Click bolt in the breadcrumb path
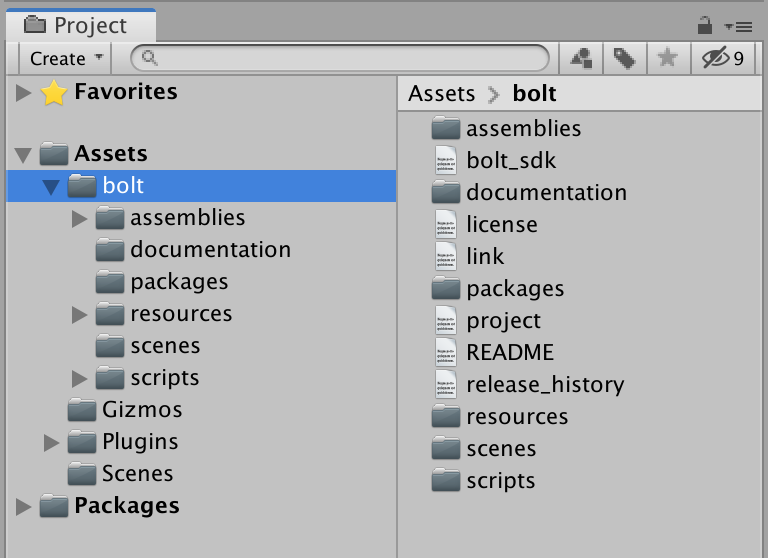The width and height of the screenshot is (768, 558). (x=534, y=94)
